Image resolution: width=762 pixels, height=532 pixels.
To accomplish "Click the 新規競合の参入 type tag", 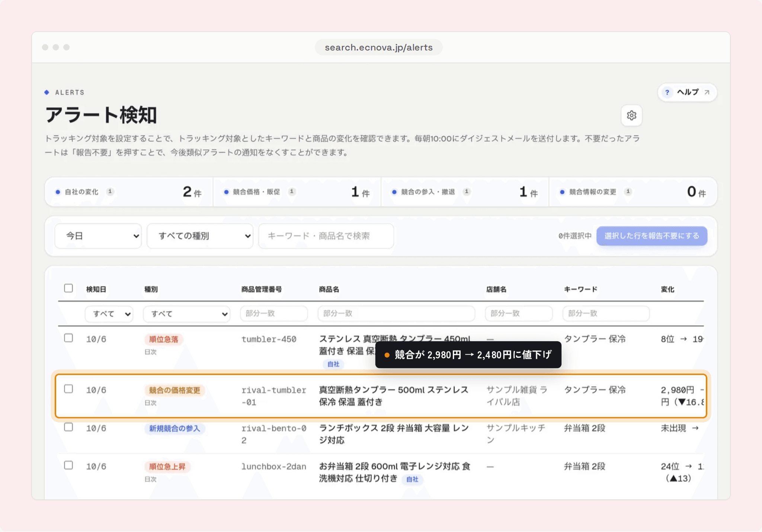I will pyautogui.click(x=175, y=428).
